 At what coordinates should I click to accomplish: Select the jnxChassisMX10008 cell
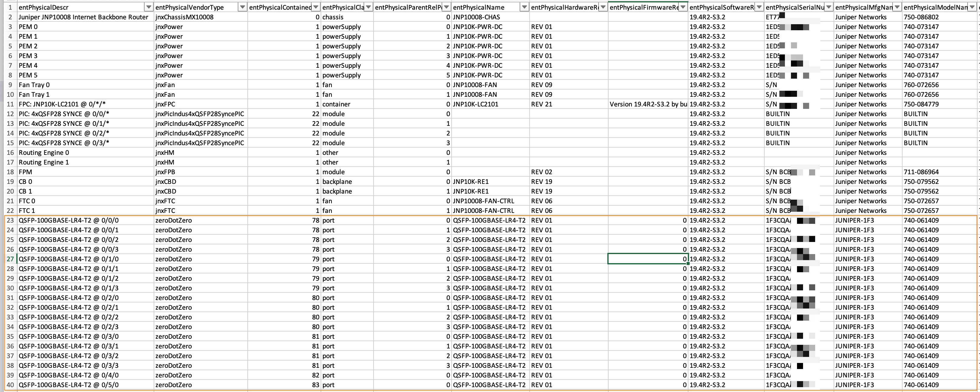pyautogui.click(x=201, y=17)
